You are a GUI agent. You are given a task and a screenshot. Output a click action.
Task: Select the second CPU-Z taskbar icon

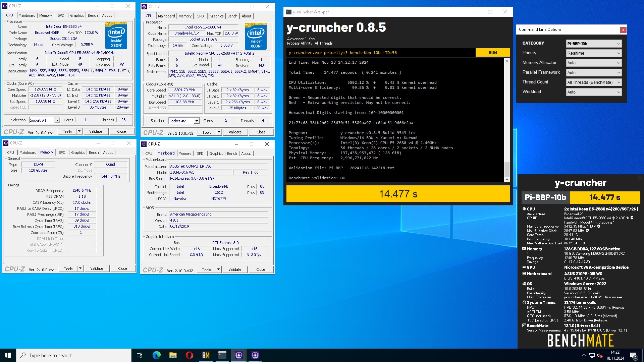255,355
